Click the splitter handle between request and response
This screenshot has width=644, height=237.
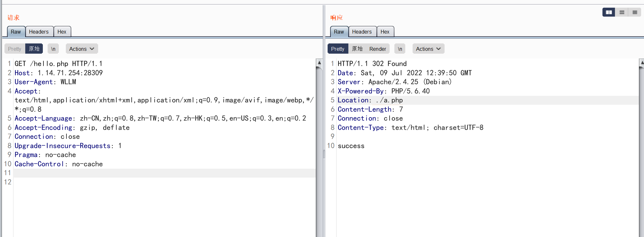(x=324, y=154)
